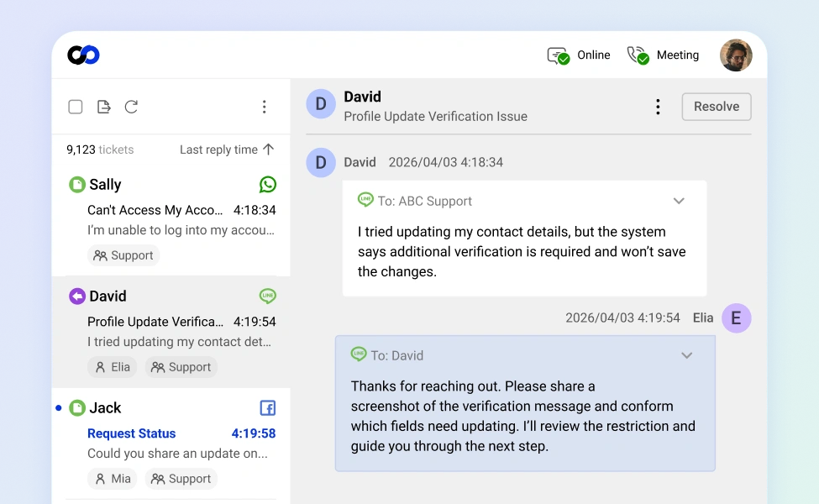Click LINE icon on David's ticket
This screenshot has height=504, width=819.
coord(268,297)
